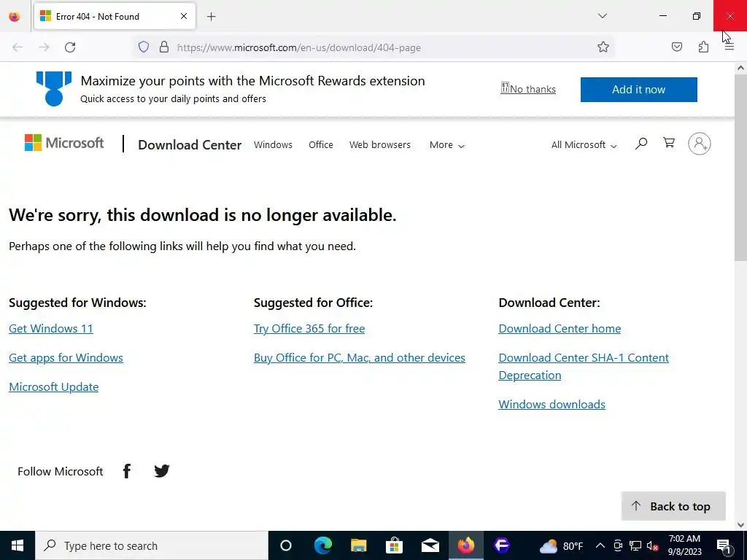Open Microsoft Store from taskbar
Viewport: 747px width, 560px height.
(x=395, y=545)
